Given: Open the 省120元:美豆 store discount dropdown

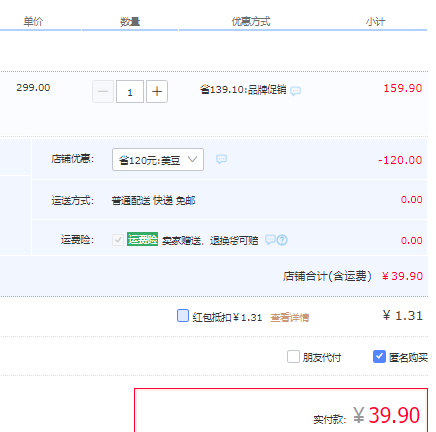Looking at the screenshot, I should (x=158, y=160).
